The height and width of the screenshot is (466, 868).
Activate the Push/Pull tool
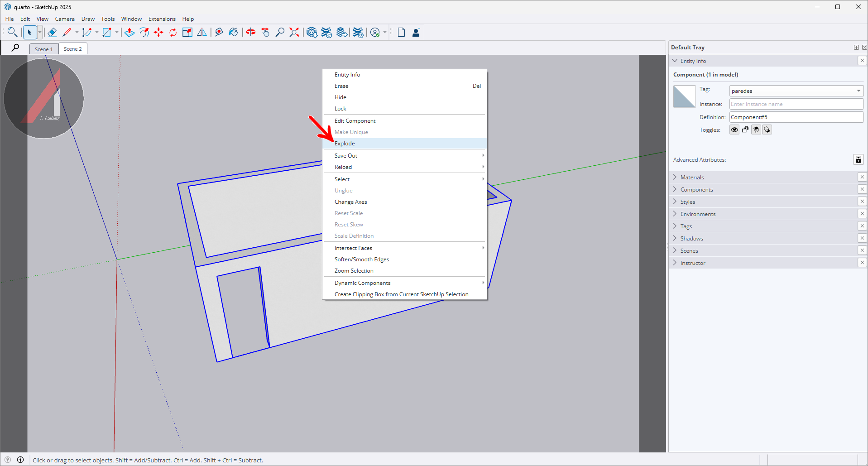(x=129, y=32)
